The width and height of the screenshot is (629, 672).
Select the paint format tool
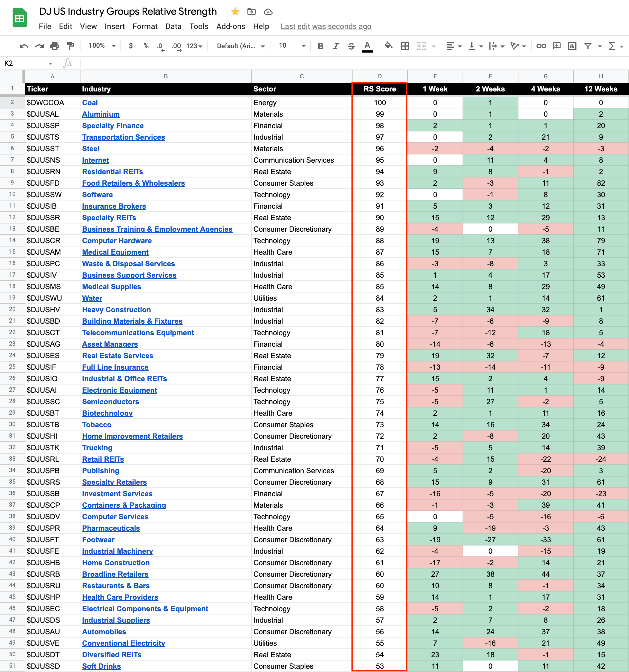[x=70, y=46]
